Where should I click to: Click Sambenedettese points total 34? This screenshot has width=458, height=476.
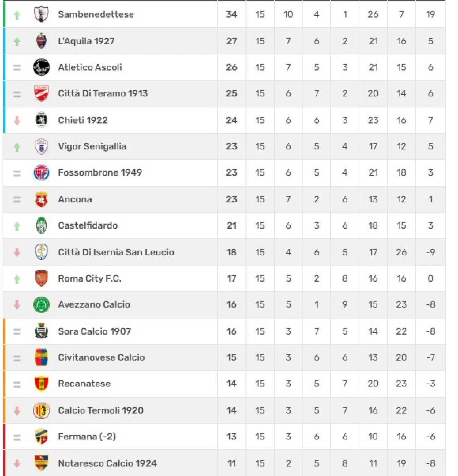(x=232, y=14)
